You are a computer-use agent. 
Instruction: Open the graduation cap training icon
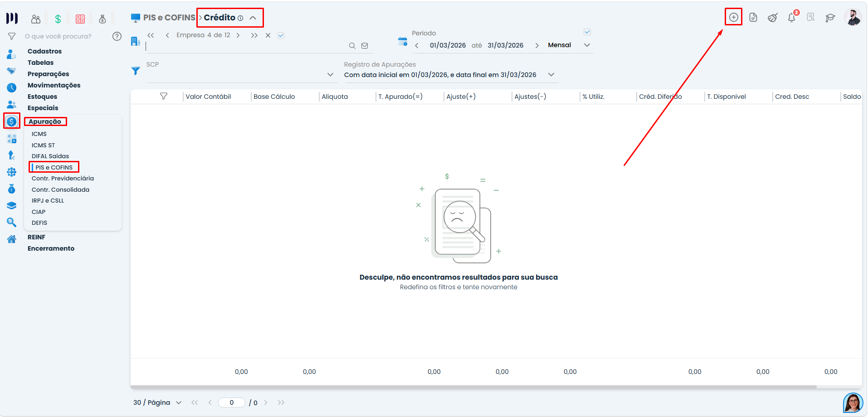[830, 18]
